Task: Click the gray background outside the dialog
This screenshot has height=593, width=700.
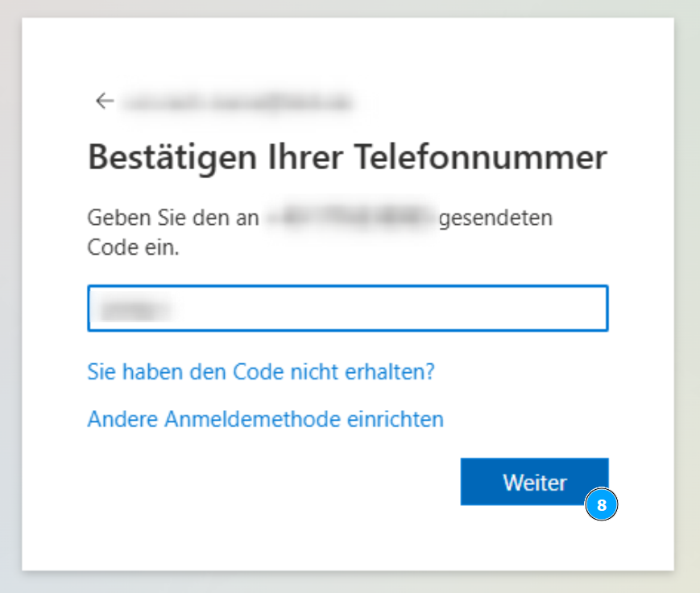Action: pos(686,322)
